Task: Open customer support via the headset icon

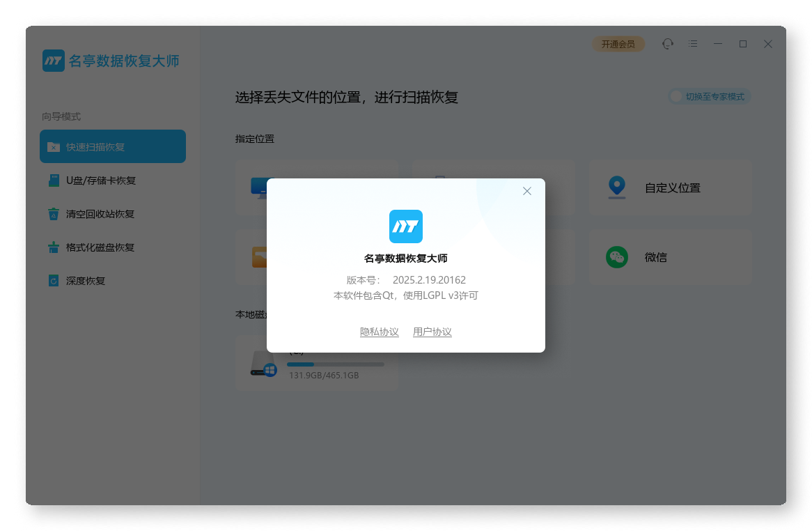Action: (667, 43)
